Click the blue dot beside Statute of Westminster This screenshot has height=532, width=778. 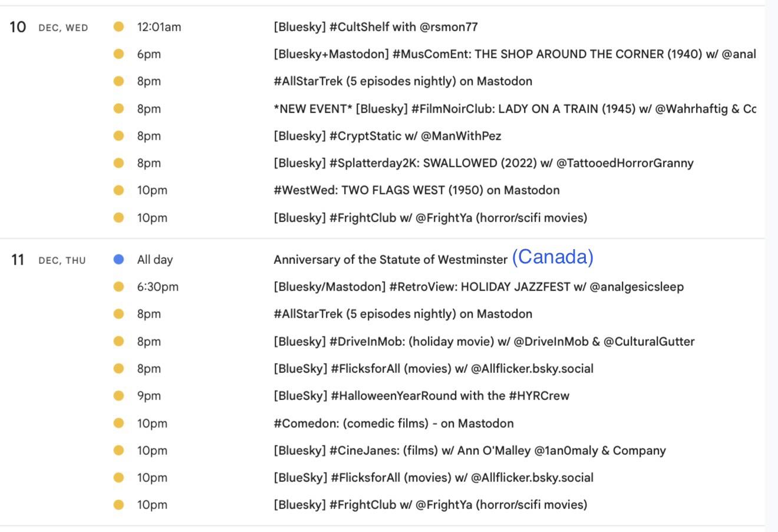[x=118, y=259]
